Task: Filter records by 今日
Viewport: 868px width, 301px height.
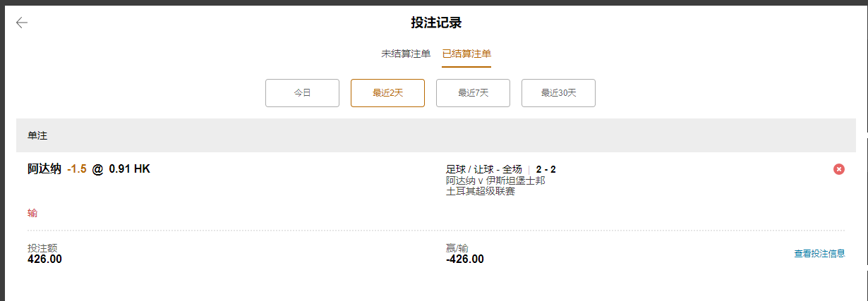Action: click(302, 93)
